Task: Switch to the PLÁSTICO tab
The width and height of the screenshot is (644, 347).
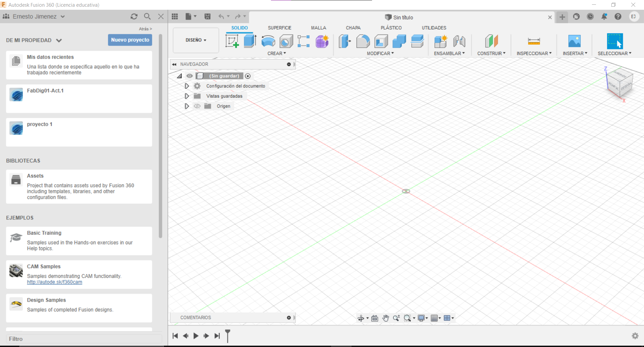Action: tap(391, 28)
